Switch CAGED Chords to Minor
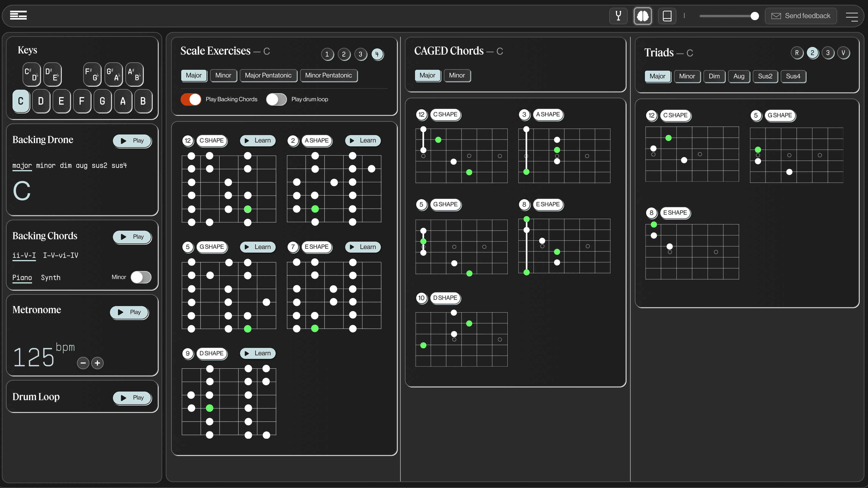The height and width of the screenshot is (488, 868). point(457,75)
